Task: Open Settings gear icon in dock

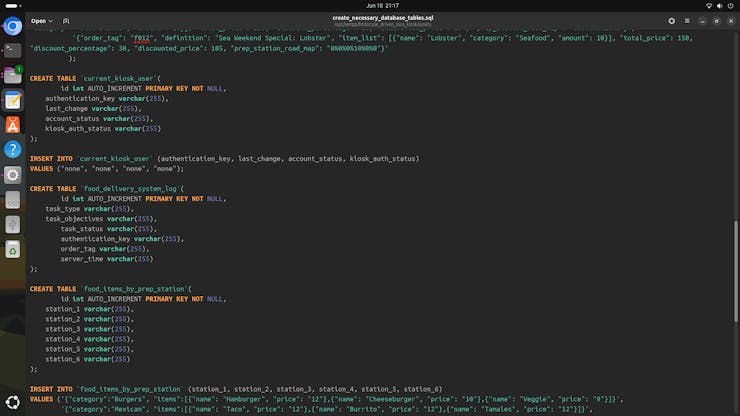Action: [x=12, y=175]
